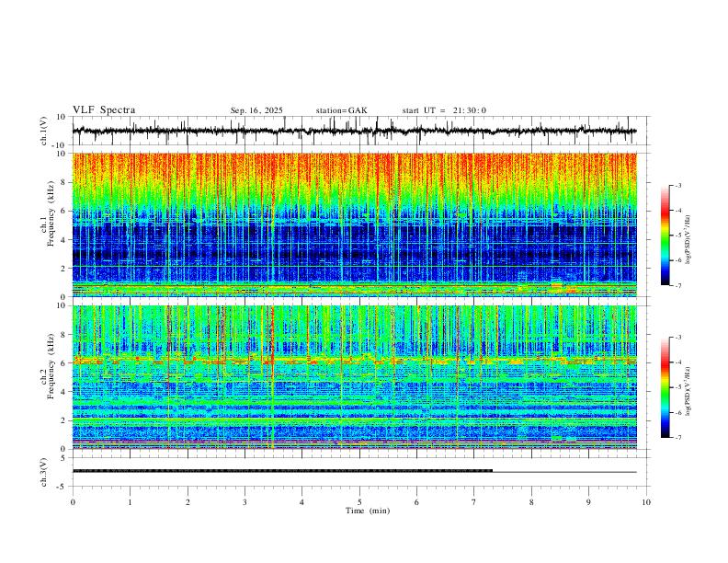The image size is (728, 563).
Task: Click the ch.1 spectrogram plot
Action: pos(354,224)
